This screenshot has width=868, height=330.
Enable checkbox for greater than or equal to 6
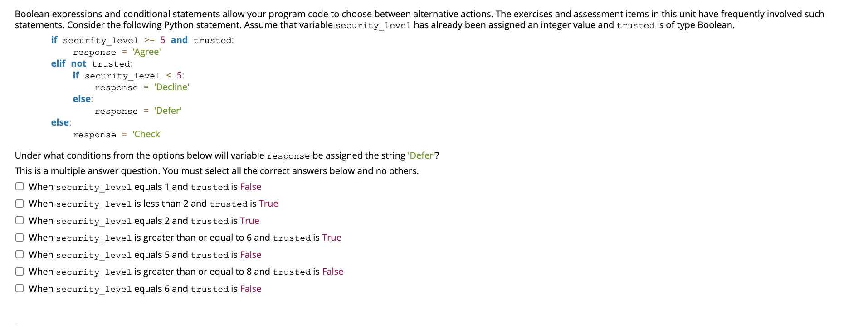pos(20,238)
